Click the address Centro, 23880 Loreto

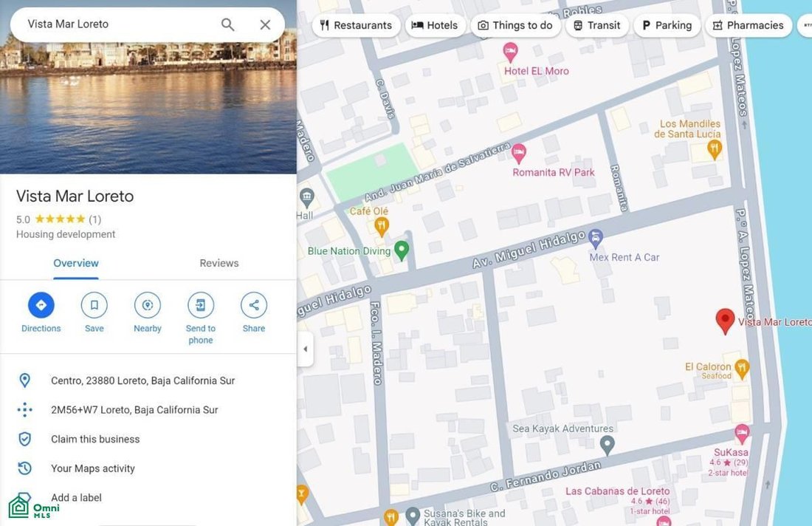tap(143, 381)
